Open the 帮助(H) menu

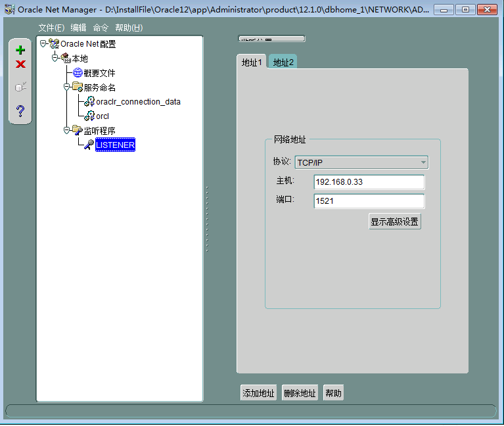(129, 28)
